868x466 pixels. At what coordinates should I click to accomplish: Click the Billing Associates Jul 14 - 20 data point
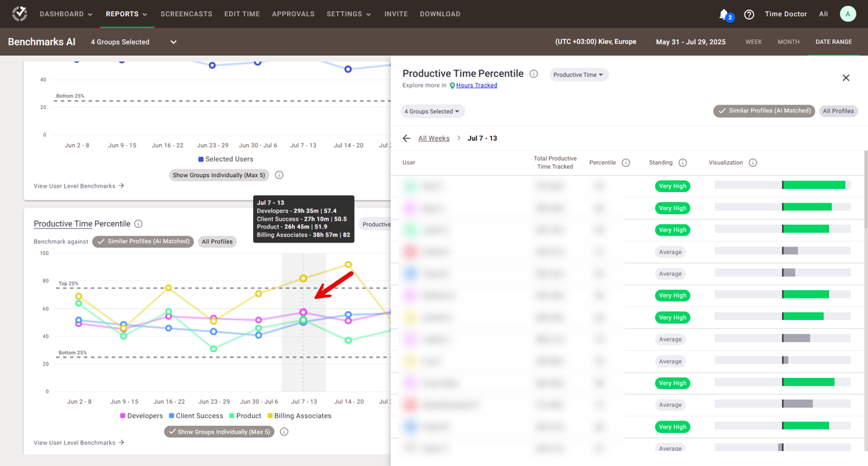[349, 265]
